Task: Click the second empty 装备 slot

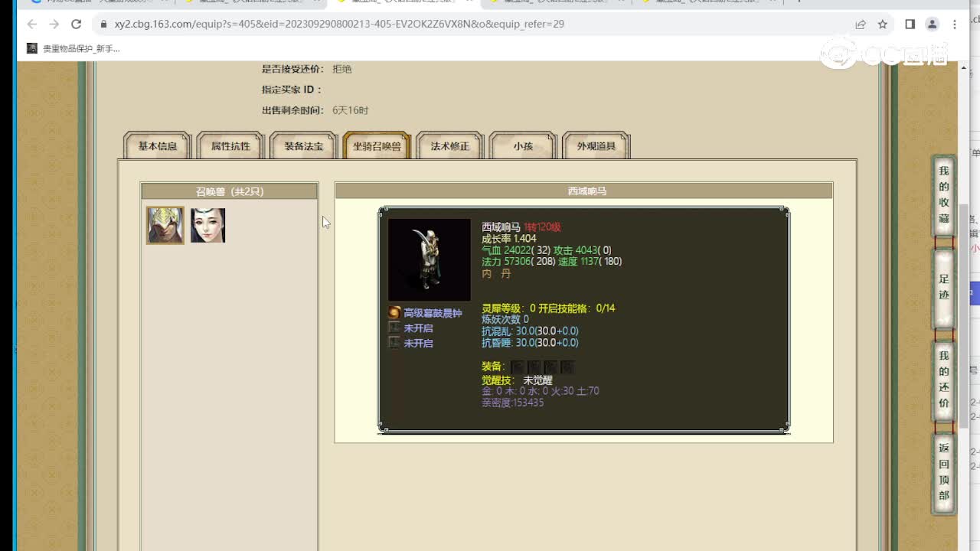Action: coord(534,367)
